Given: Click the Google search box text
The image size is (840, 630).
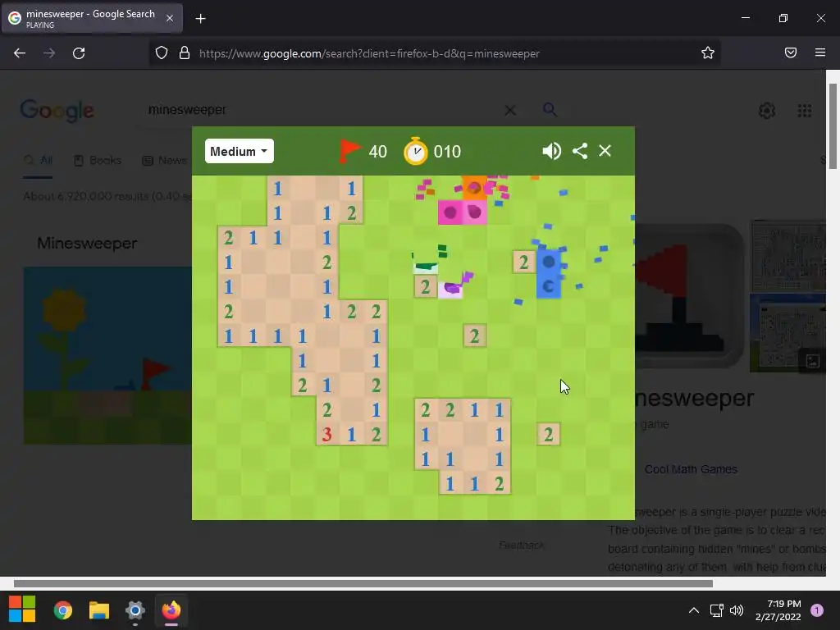Looking at the screenshot, I should point(187,110).
